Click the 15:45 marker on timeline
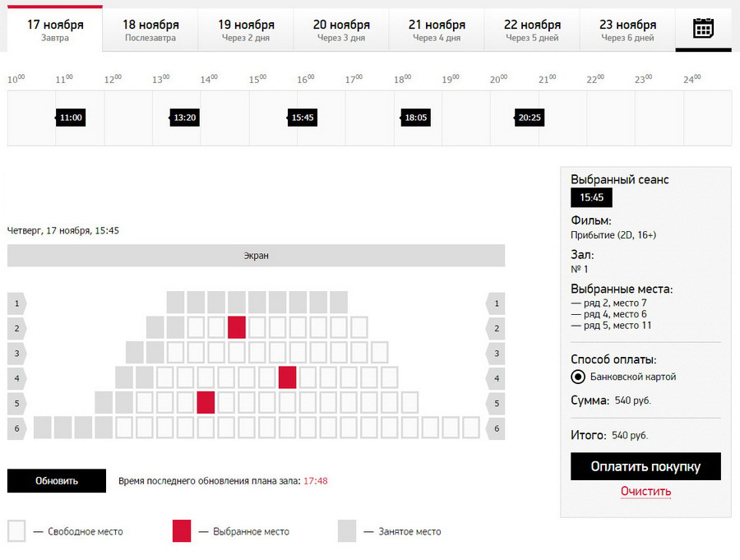 [302, 118]
